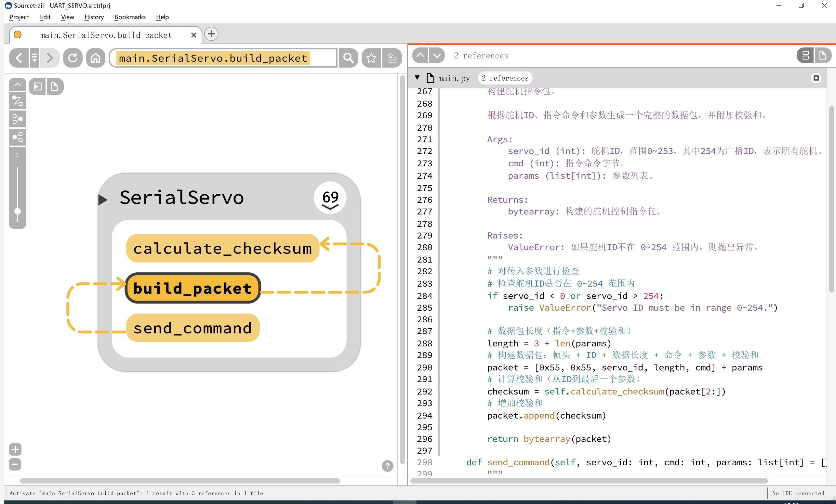Viewport: 836px width, 504px height.
Task: Go to the home overview
Action: tap(95, 58)
